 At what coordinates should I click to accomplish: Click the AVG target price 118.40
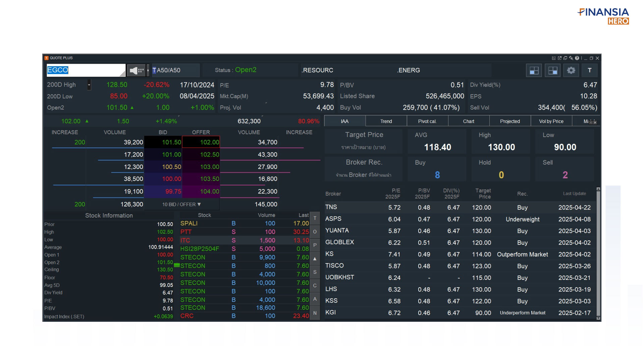coord(437,147)
